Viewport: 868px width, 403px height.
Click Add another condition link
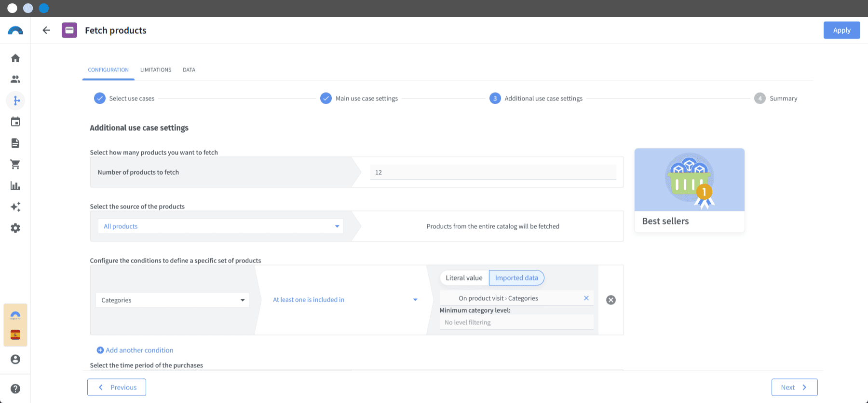tap(139, 350)
